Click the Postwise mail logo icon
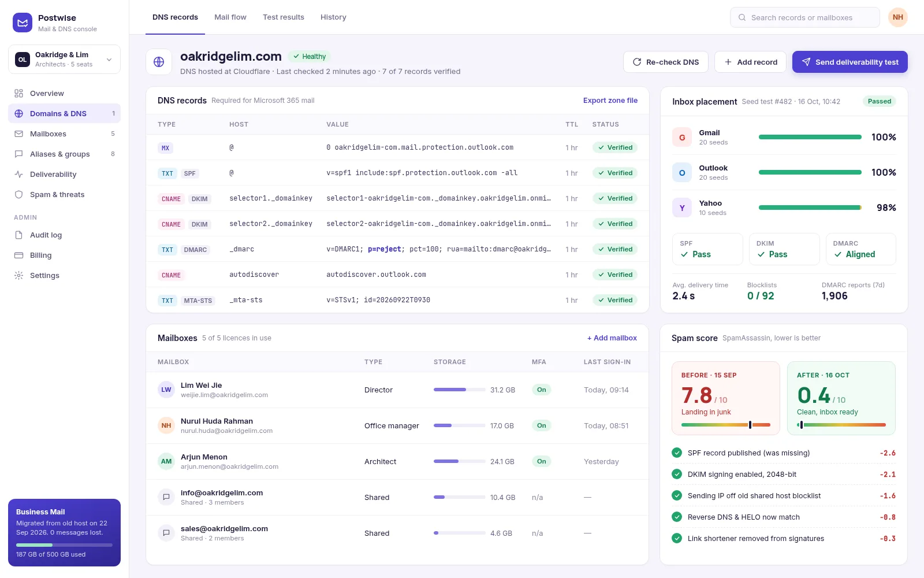Screen dimensions: 924x578 (23, 23)
